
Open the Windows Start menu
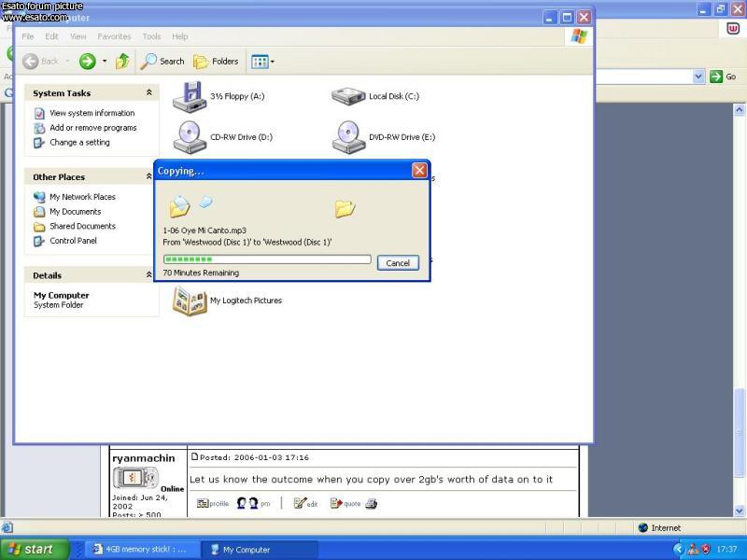click(x=34, y=550)
